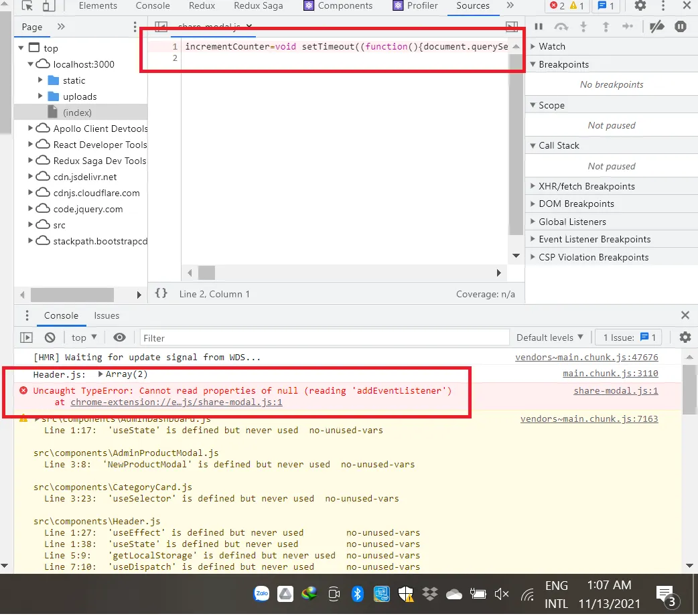
Task: Click the yellow warnings count badge
Action: (577, 6)
